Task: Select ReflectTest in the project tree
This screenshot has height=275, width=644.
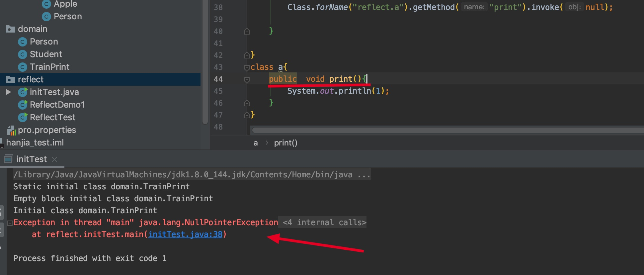Action: coord(52,118)
